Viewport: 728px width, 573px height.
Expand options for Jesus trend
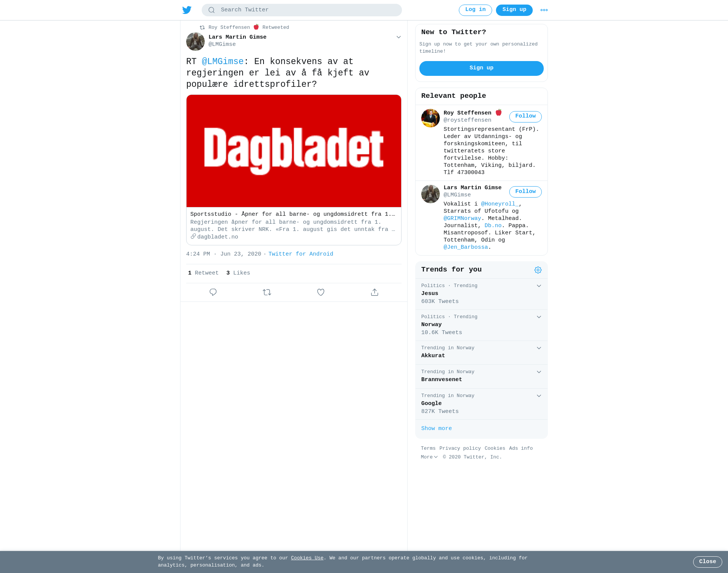539,286
